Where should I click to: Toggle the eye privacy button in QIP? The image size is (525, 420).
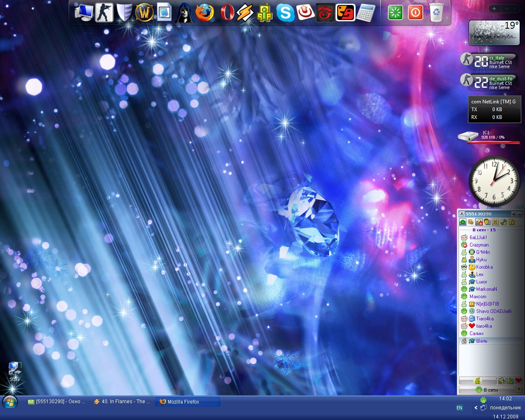click(x=519, y=390)
